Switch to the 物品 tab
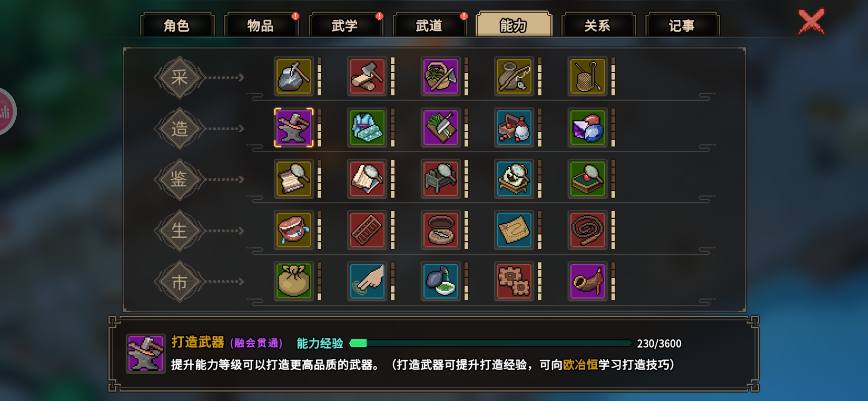868x401 pixels. pyautogui.click(x=261, y=25)
